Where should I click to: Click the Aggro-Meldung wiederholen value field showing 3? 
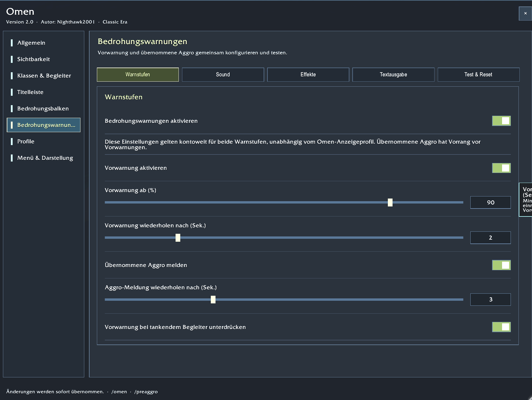pyautogui.click(x=491, y=300)
